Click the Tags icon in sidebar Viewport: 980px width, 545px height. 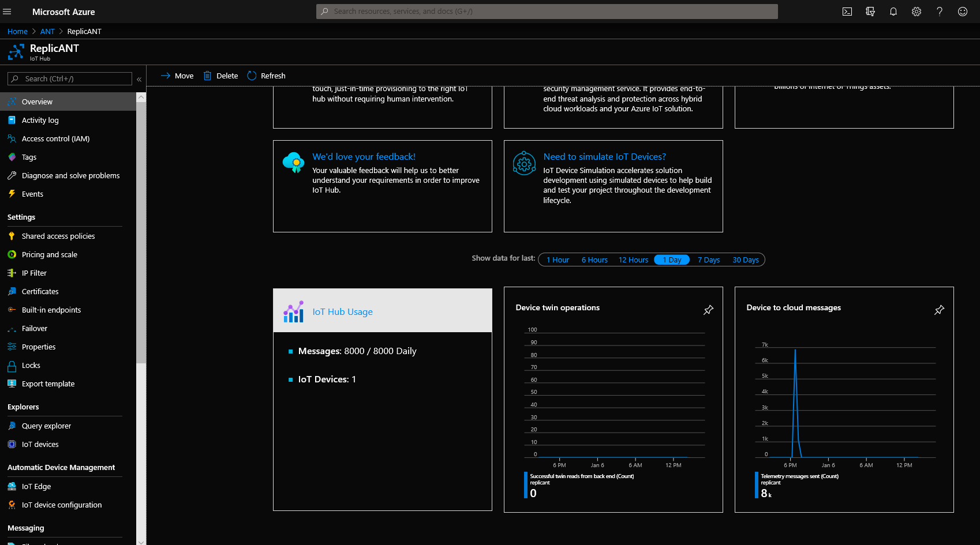click(12, 157)
